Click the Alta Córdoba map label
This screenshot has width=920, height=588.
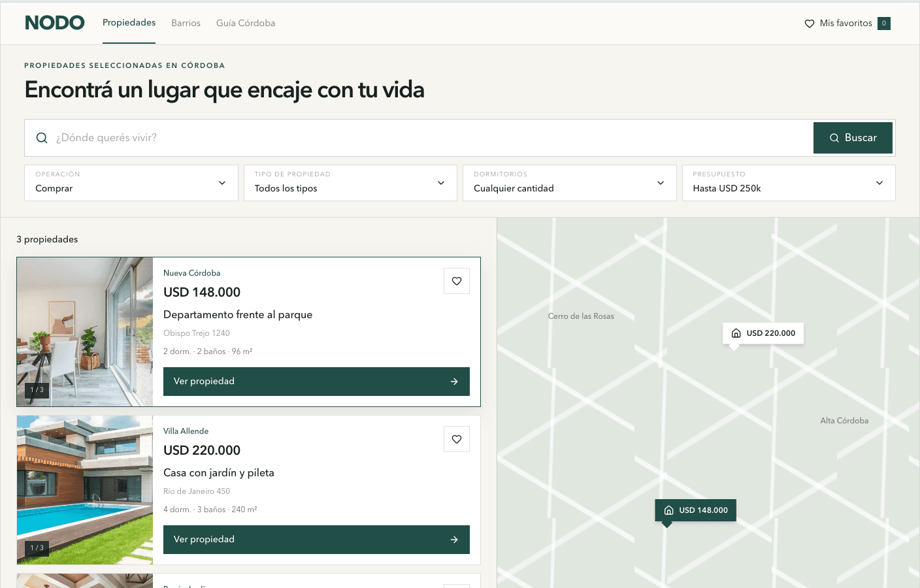point(844,421)
